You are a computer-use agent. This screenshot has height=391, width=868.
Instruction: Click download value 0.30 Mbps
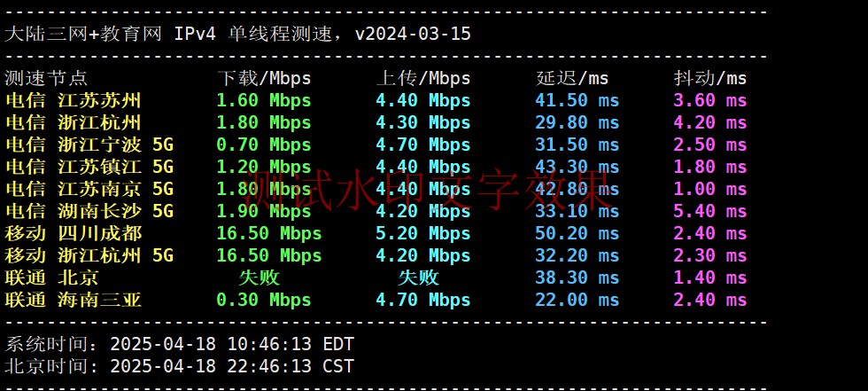pos(264,300)
